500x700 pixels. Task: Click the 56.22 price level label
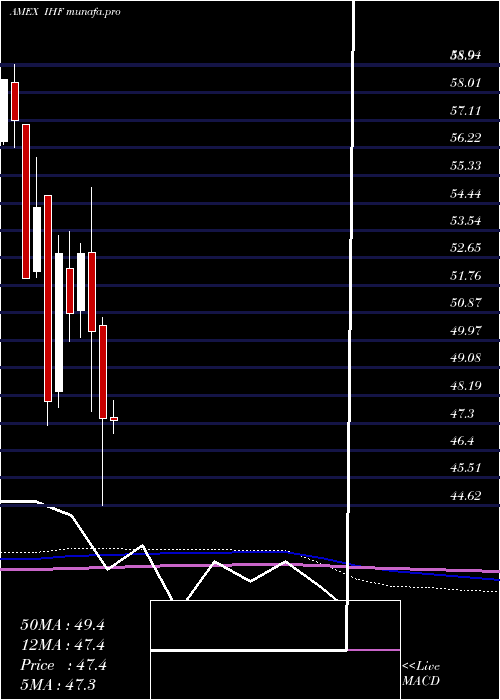tap(465, 138)
